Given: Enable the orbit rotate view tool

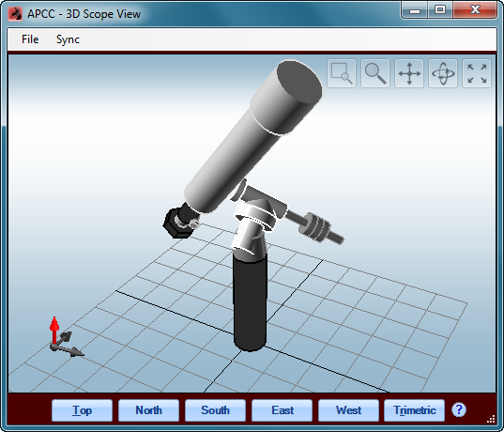Looking at the screenshot, I should point(443,73).
